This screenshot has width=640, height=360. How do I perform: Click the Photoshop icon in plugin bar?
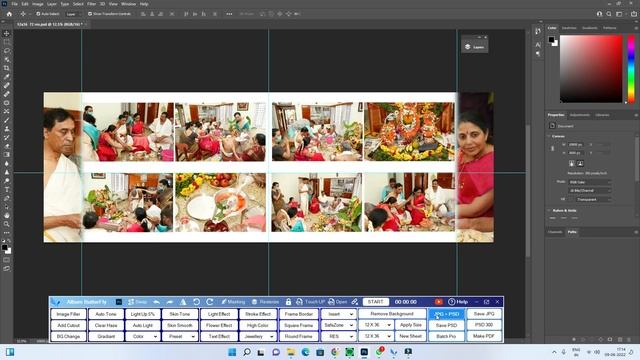(x=119, y=302)
